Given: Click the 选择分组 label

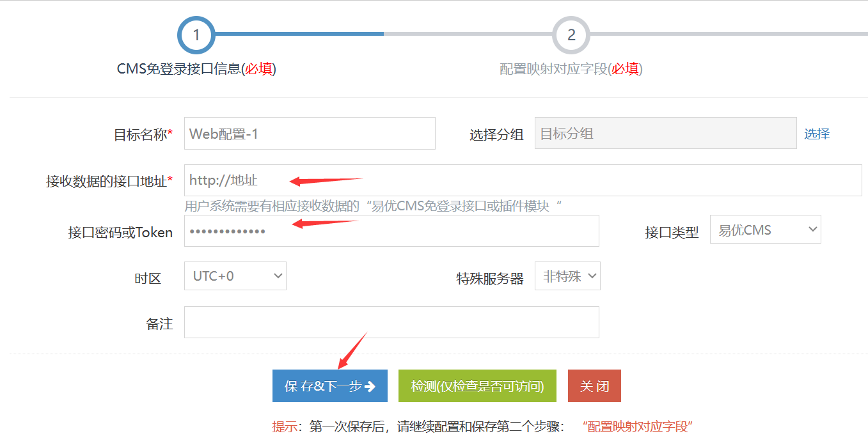Looking at the screenshot, I should [496, 134].
